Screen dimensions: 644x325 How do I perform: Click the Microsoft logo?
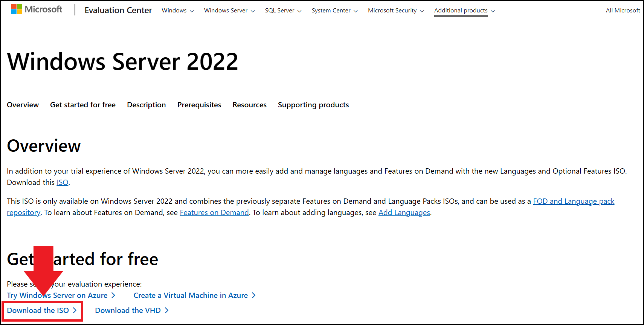(x=37, y=9)
